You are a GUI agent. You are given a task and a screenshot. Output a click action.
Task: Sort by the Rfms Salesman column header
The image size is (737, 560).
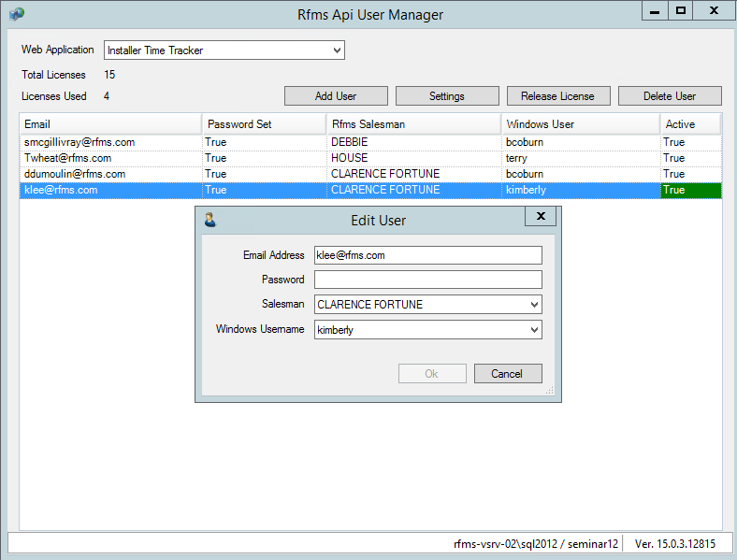tap(413, 124)
